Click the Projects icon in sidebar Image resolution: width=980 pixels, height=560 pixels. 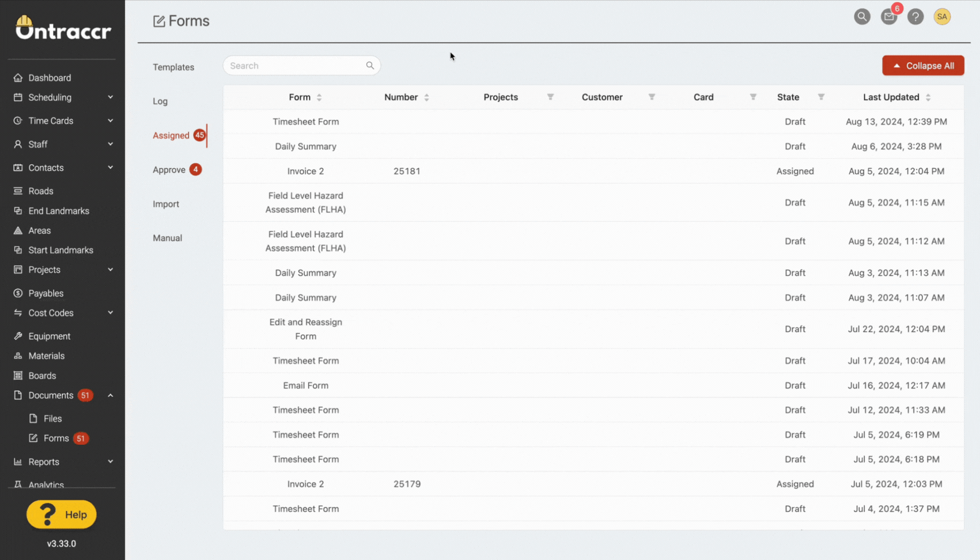click(18, 270)
